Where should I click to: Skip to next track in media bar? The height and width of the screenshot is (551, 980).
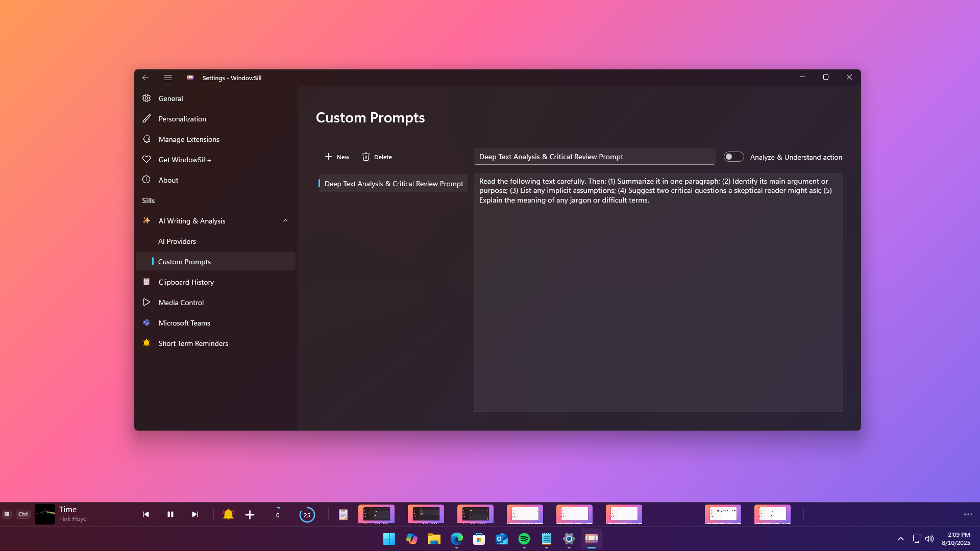[x=194, y=514]
